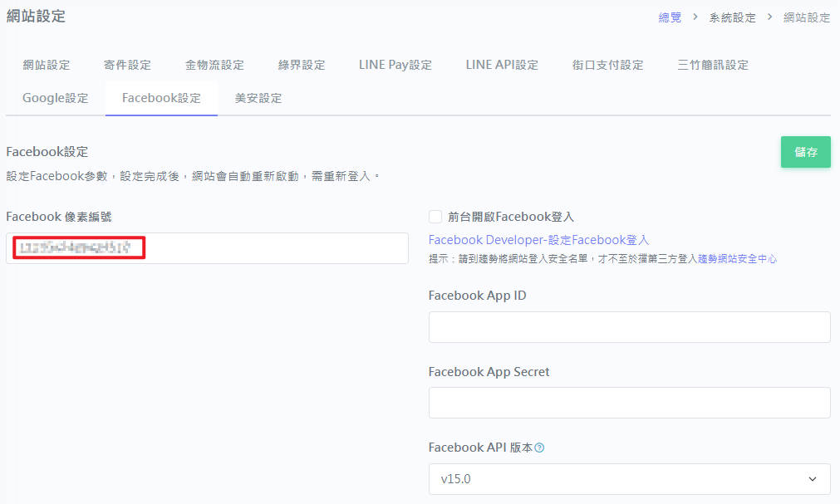Click into the Facebook App Secret field
Image resolution: width=840 pixels, height=504 pixels.
tap(629, 403)
